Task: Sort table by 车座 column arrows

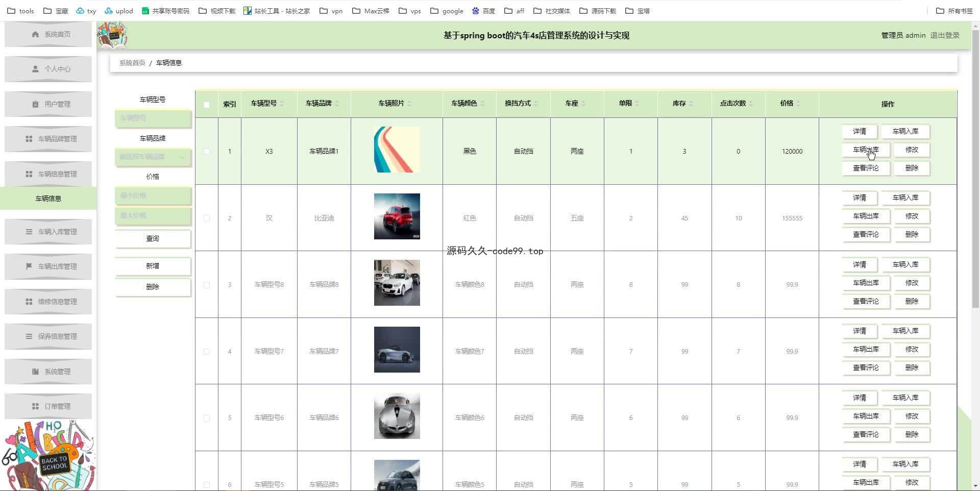Action: [x=583, y=104]
